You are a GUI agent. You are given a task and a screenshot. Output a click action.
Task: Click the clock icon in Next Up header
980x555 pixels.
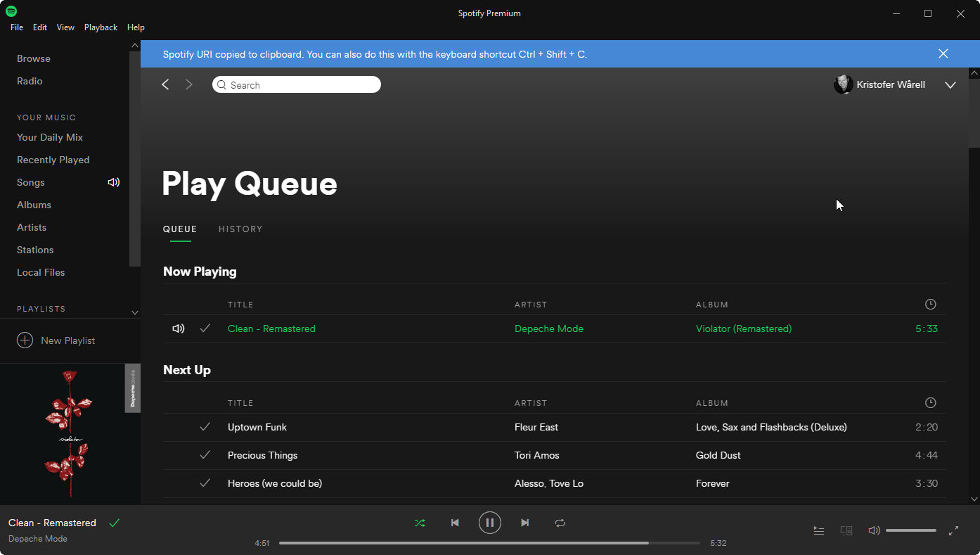click(x=931, y=403)
